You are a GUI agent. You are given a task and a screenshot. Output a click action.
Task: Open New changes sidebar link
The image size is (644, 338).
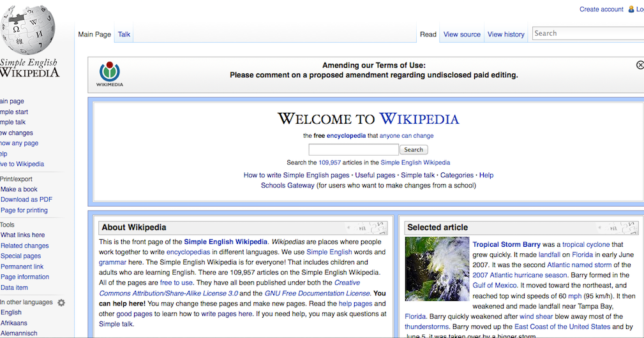coord(17,133)
